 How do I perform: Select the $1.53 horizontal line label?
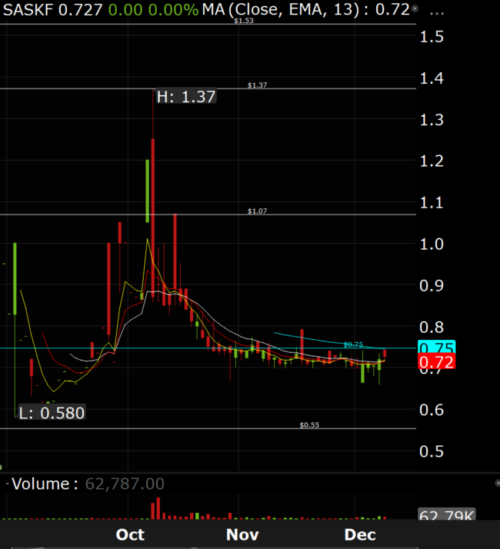click(x=244, y=21)
